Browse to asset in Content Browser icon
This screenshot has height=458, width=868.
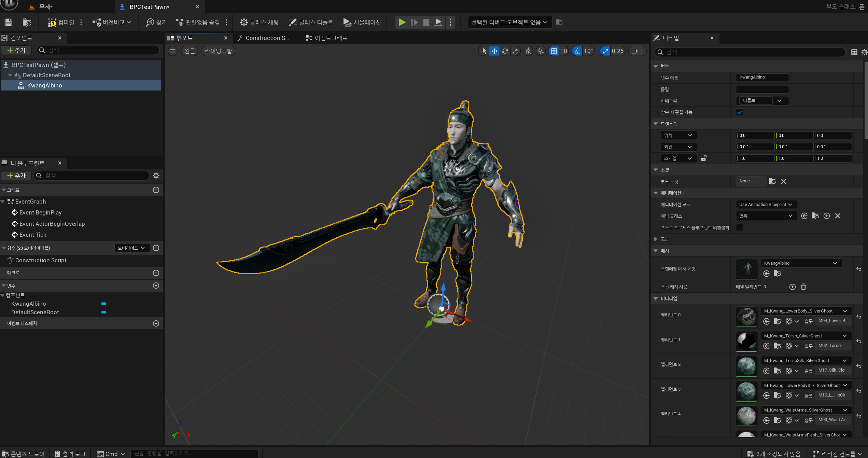pyautogui.click(x=27, y=22)
